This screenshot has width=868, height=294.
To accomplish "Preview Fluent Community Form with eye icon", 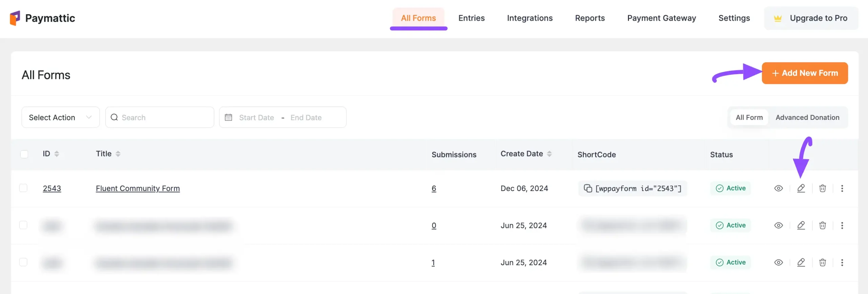I will (778, 188).
